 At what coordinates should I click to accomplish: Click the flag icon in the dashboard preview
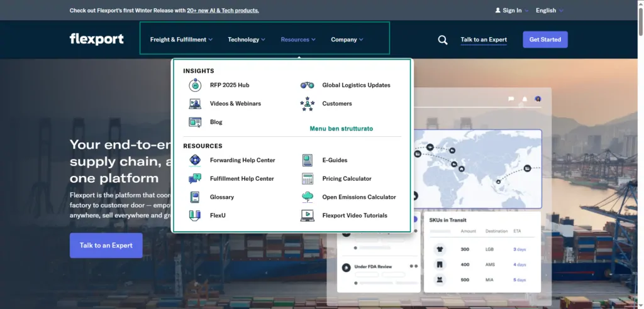coord(511,99)
